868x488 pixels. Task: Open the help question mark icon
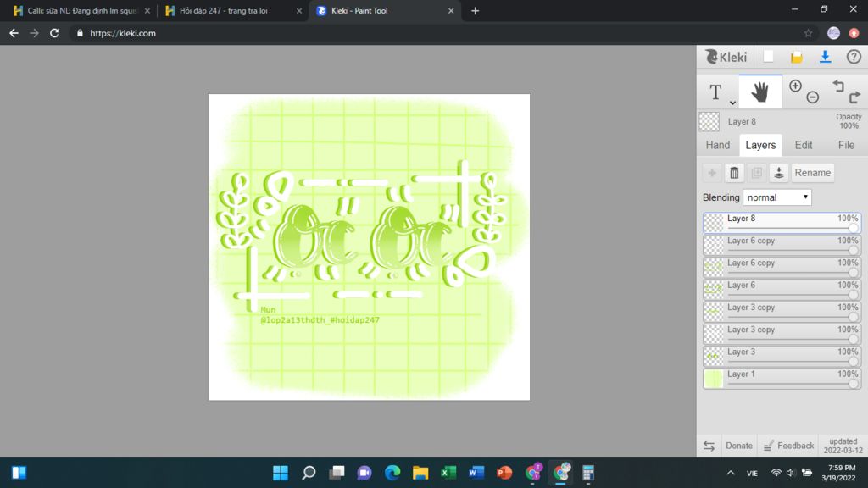[x=854, y=57]
